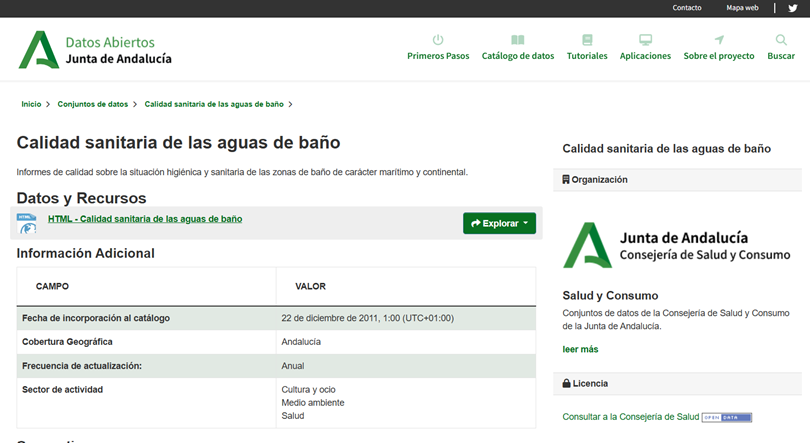Open Aplicaciones menu item
This screenshot has height=443, width=810.
coord(645,56)
